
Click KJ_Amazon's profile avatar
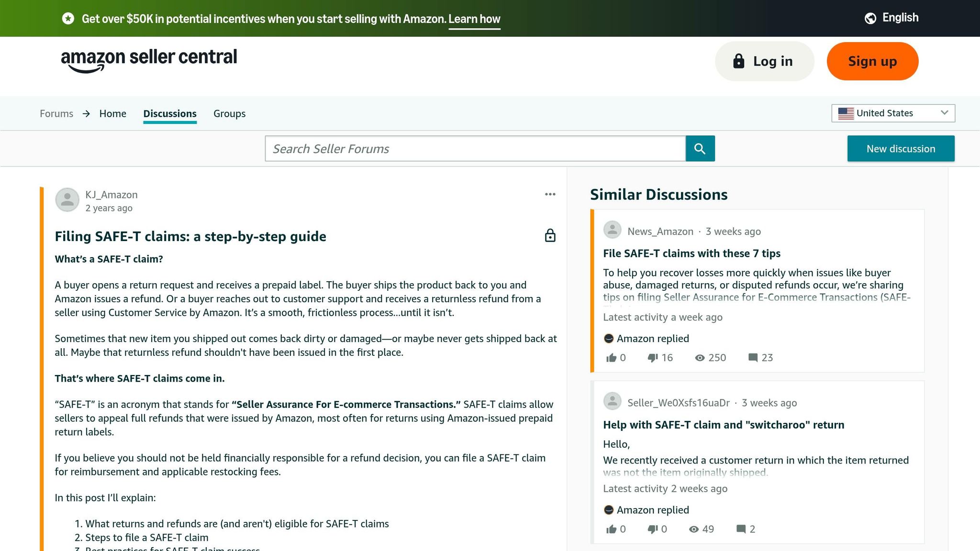click(x=67, y=199)
